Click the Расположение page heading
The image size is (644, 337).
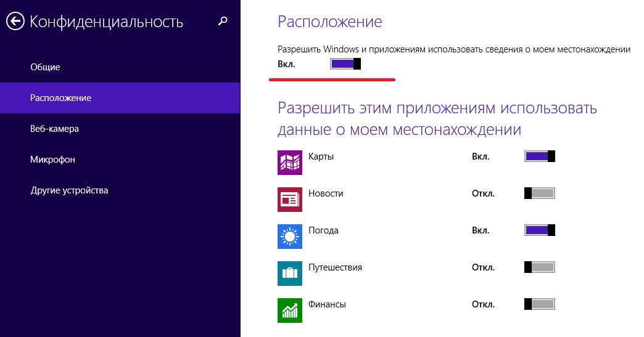coord(330,22)
